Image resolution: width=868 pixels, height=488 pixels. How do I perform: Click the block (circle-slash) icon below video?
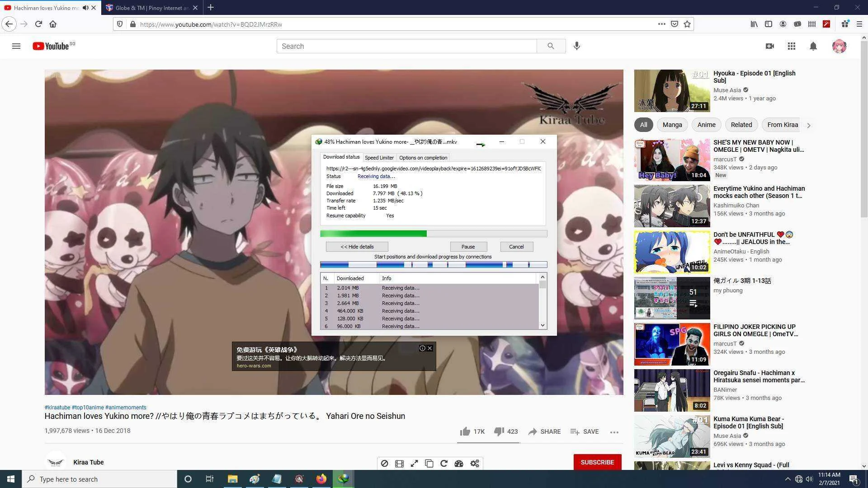click(x=384, y=463)
